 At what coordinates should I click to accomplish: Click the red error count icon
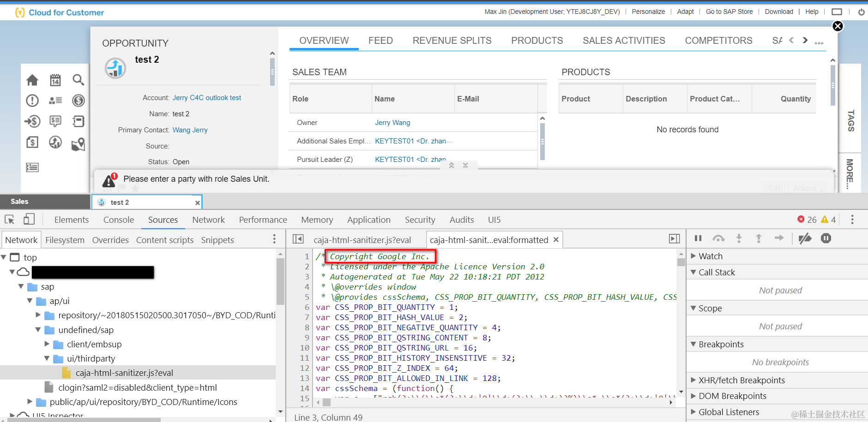[801, 219]
